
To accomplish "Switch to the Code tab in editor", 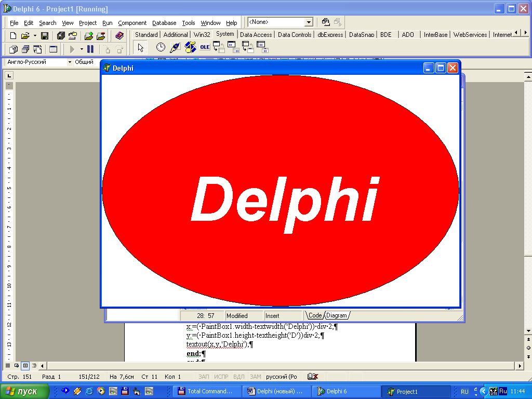I will [315, 315].
